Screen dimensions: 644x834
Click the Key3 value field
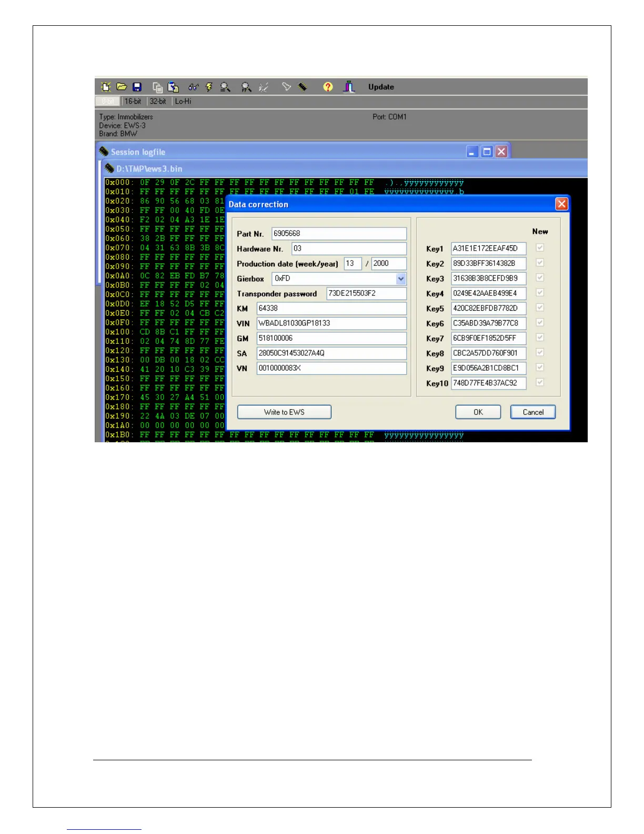click(x=489, y=278)
